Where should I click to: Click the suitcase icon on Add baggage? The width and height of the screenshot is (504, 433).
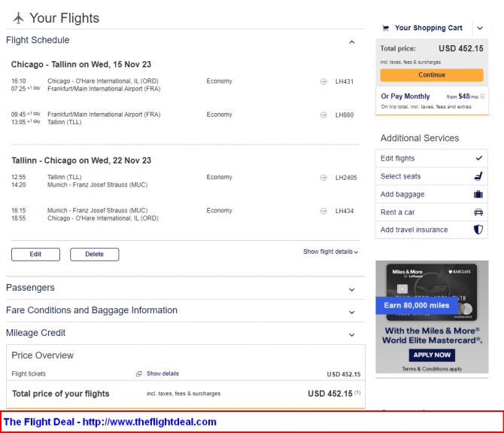478,194
